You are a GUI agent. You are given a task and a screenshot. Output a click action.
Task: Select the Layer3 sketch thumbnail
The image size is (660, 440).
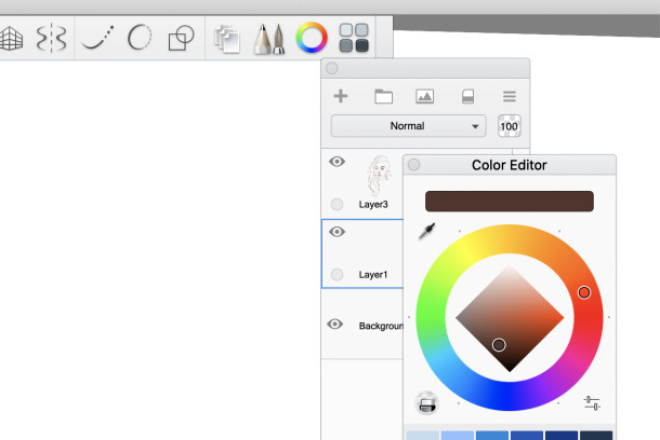pos(379,175)
